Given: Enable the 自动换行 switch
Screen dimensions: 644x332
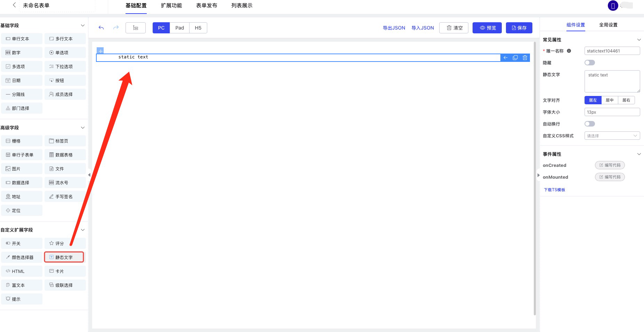Looking at the screenshot, I should [589, 124].
